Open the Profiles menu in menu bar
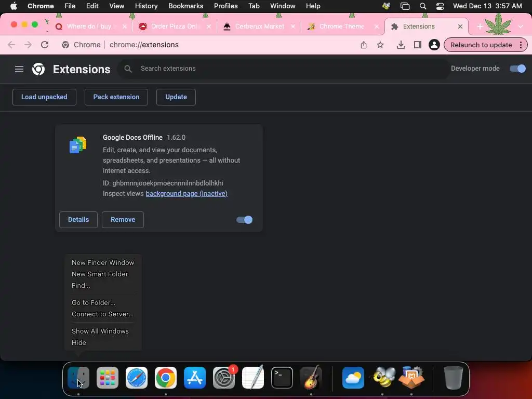 tap(225, 6)
